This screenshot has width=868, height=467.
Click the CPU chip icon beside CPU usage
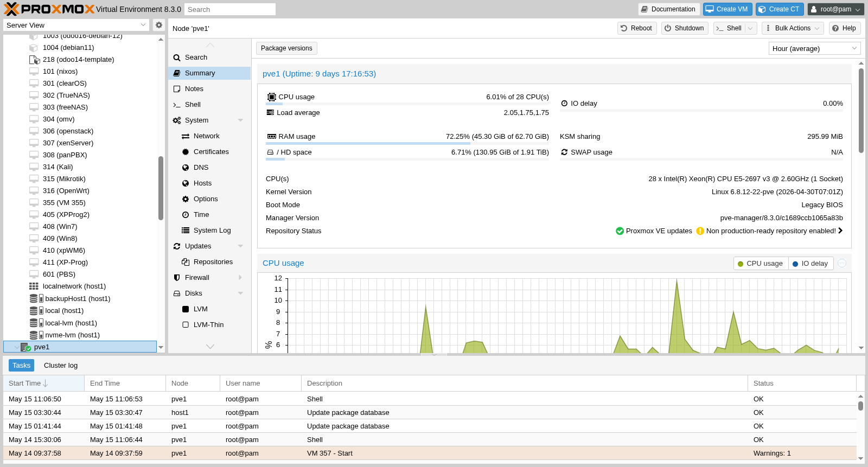point(271,97)
